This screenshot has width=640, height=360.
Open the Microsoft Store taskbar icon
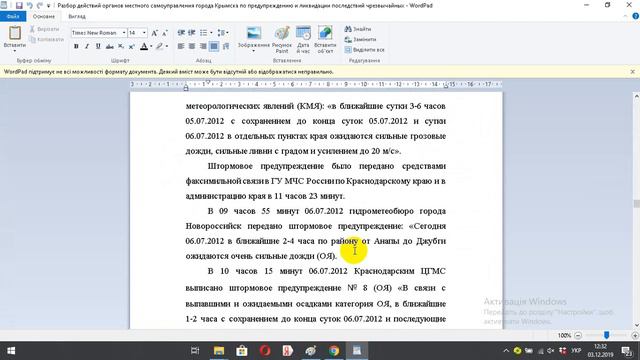tap(242, 351)
